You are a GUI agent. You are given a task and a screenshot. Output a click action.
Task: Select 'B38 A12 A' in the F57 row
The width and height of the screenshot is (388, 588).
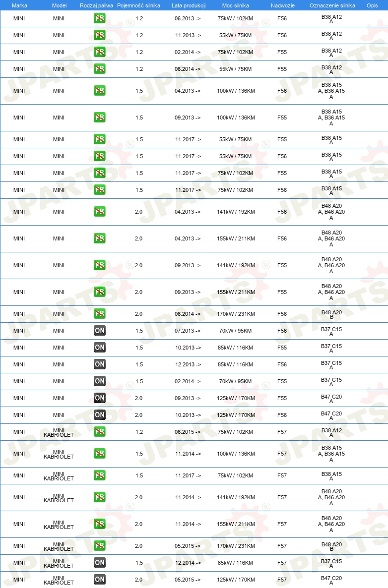[332, 432]
